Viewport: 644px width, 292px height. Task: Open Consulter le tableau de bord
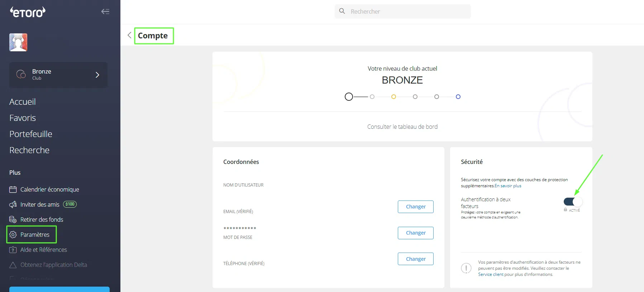point(402,127)
